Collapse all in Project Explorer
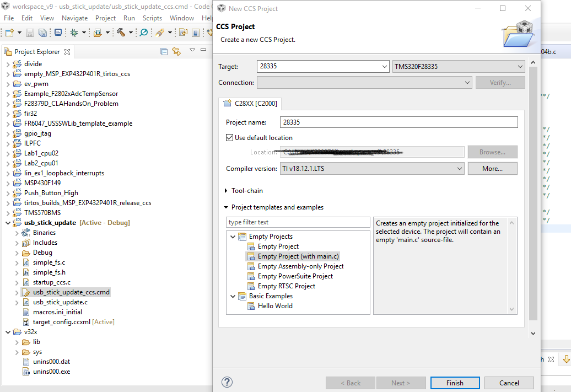The height and width of the screenshot is (392, 571). point(164,52)
